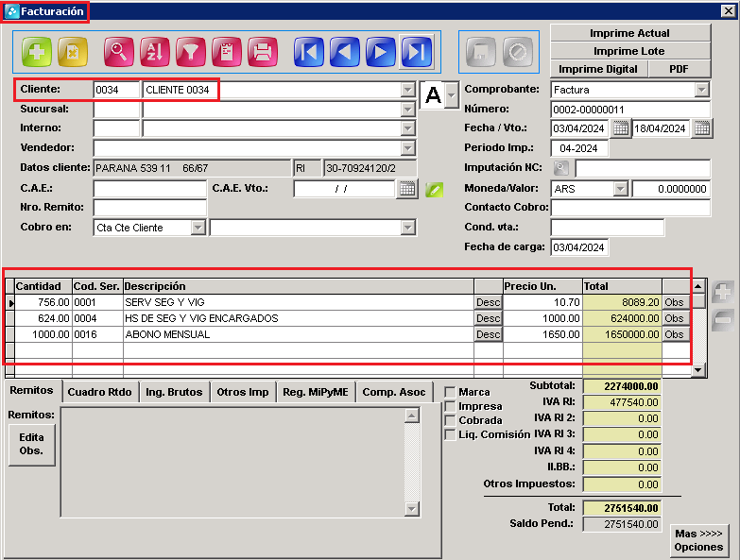Switch to the Otros Imp tab
This screenshot has height=560, width=740.
tap(243, 392)
